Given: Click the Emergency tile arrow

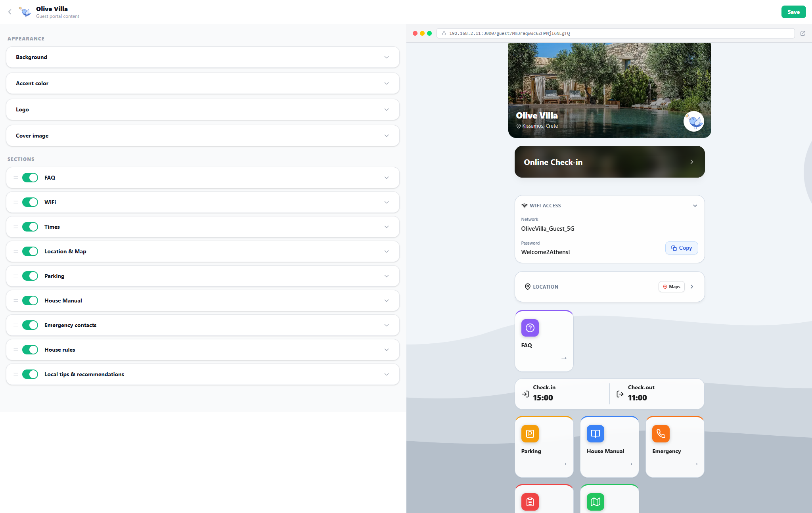Looking at the screenshot, I should [x=695, y=464].
